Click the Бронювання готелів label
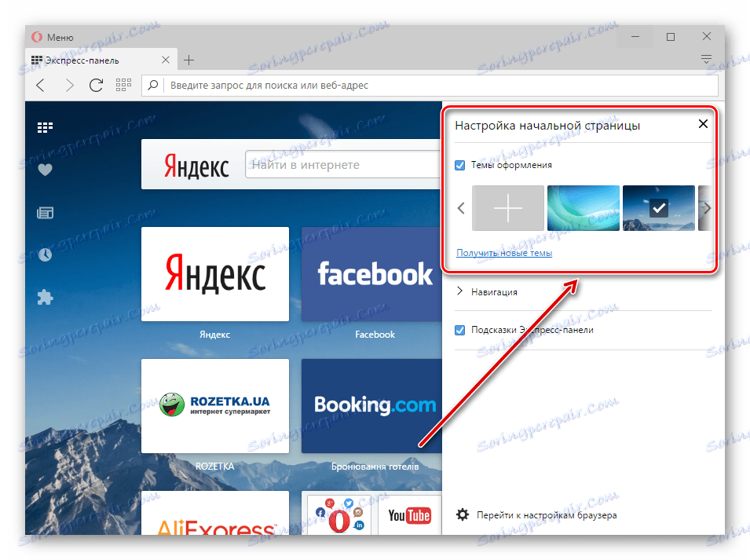Viewport: 750px width, 560px height. (x=375, y=466)
